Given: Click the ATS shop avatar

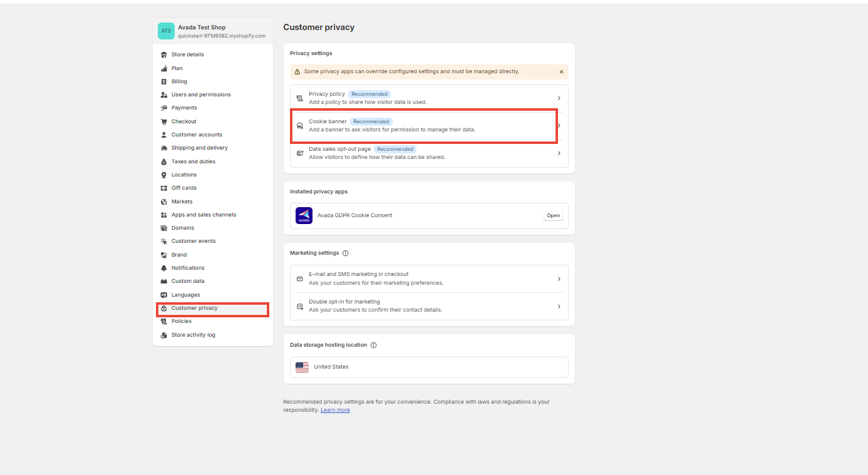Looking at the screenshot, I should (166, 31).
